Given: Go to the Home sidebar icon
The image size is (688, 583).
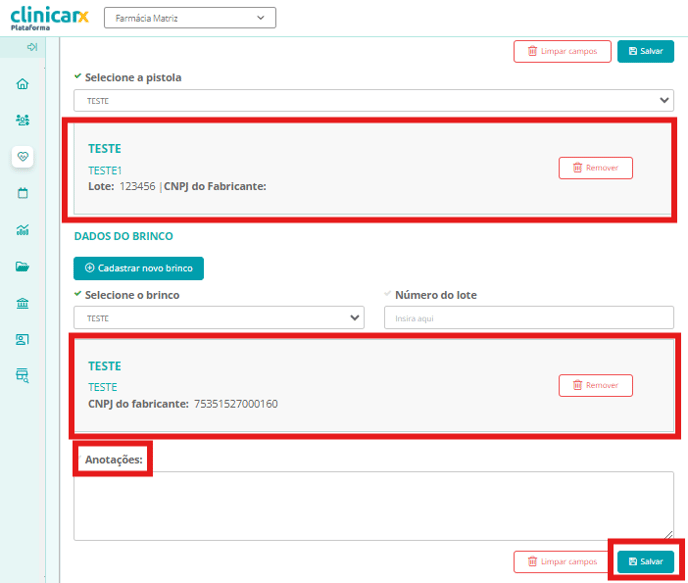Looking at the screenshot, I should click(x=23, y=84).
